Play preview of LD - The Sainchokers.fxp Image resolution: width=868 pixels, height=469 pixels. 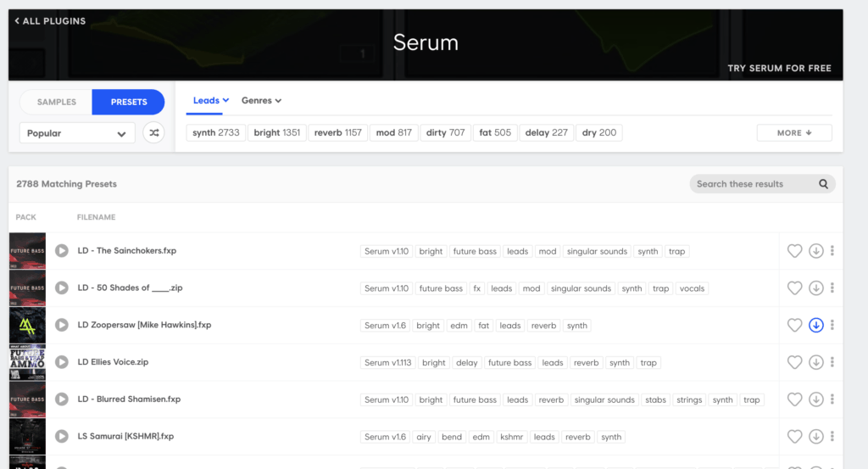coord(61,251)
